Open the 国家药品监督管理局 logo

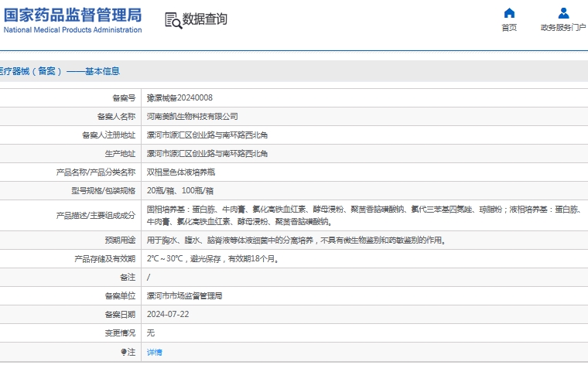click(x=73, y=20)
